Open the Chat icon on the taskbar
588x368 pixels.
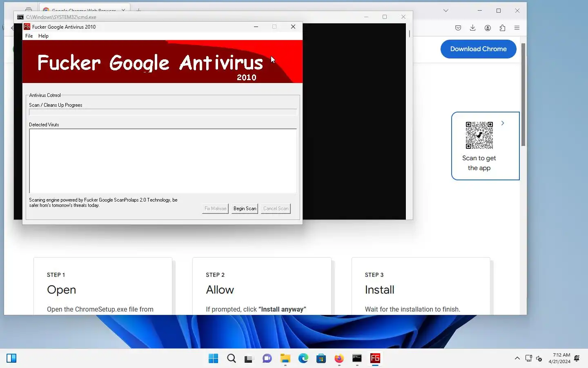pyautogui.click(x=267, y=359)
